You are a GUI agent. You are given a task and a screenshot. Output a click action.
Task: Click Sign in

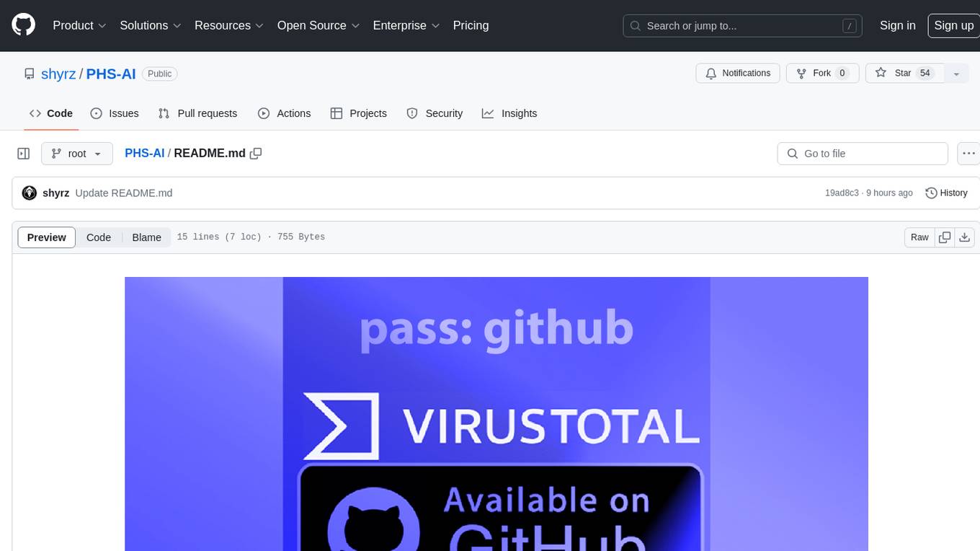click(x=897, y=25)
